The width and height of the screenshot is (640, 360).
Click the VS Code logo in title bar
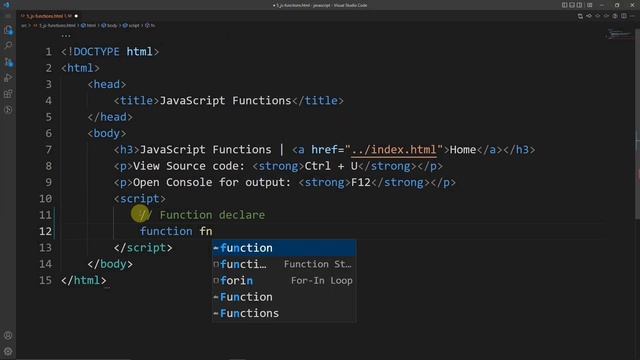6,5
